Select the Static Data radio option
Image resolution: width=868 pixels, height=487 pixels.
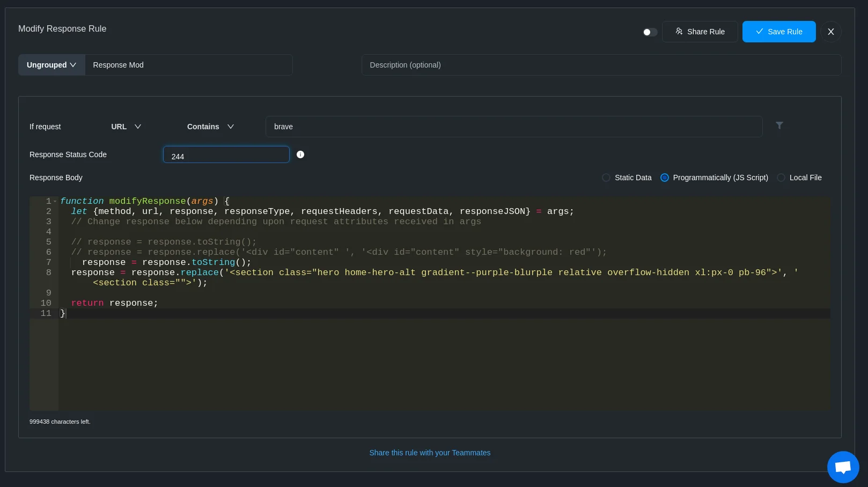pyautogui.click(x=606, y=178)
